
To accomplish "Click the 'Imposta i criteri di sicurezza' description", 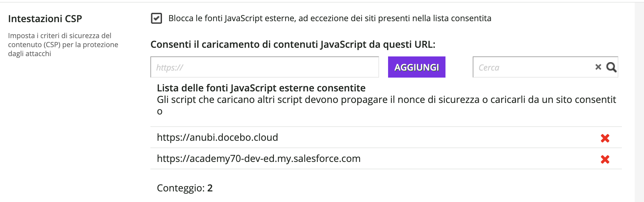I will [63, 45].
